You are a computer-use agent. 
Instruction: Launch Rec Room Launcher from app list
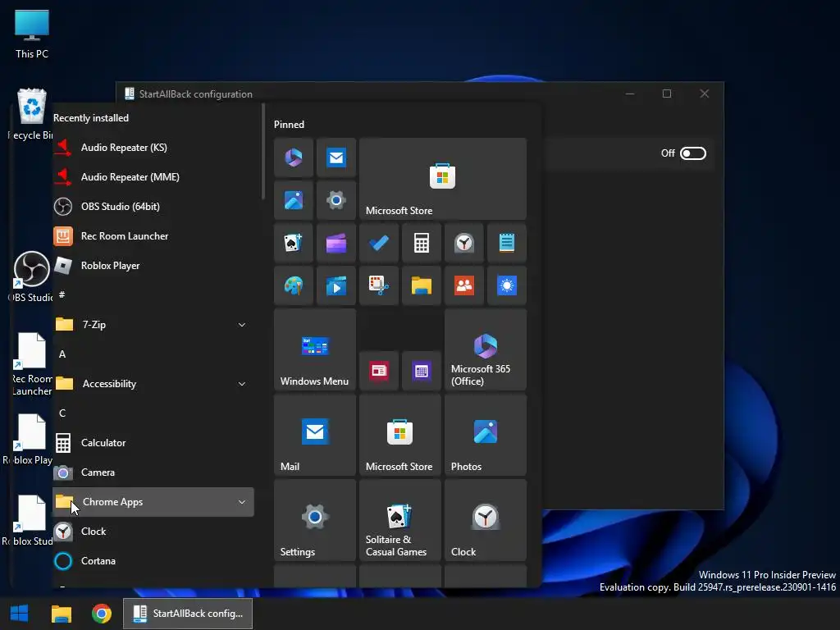(153, 235)
